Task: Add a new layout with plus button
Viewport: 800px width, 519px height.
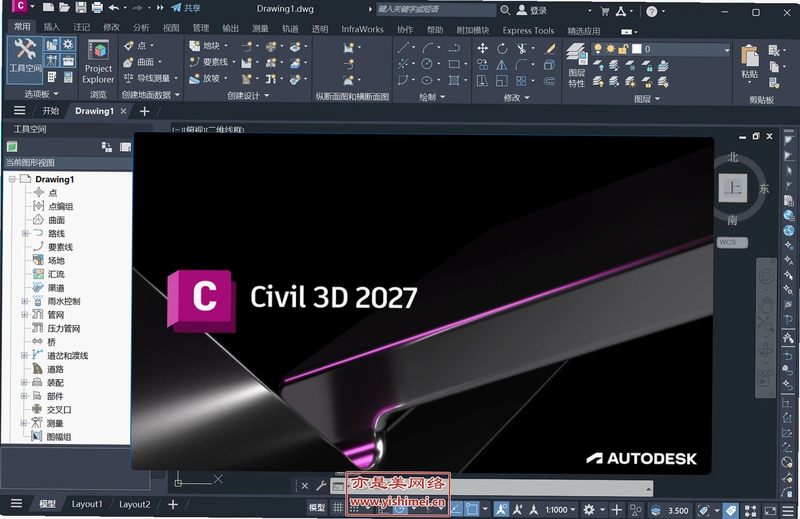Action: [x=173, y=504]
